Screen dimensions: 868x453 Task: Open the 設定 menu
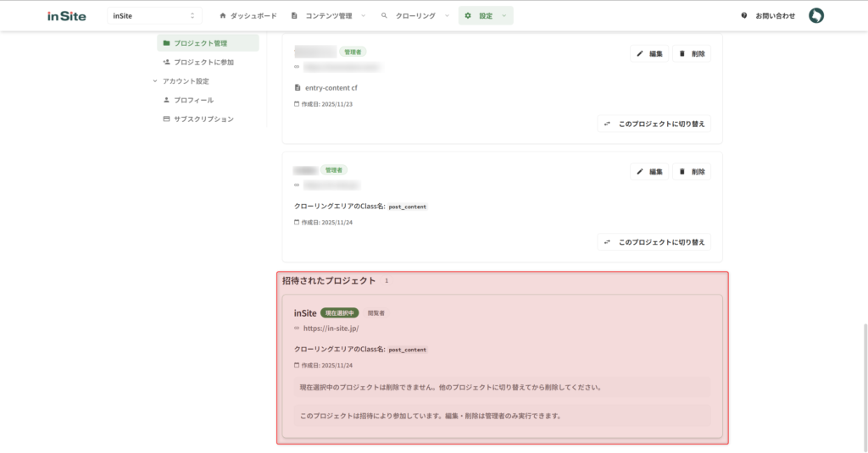click(x=486, y=15)
